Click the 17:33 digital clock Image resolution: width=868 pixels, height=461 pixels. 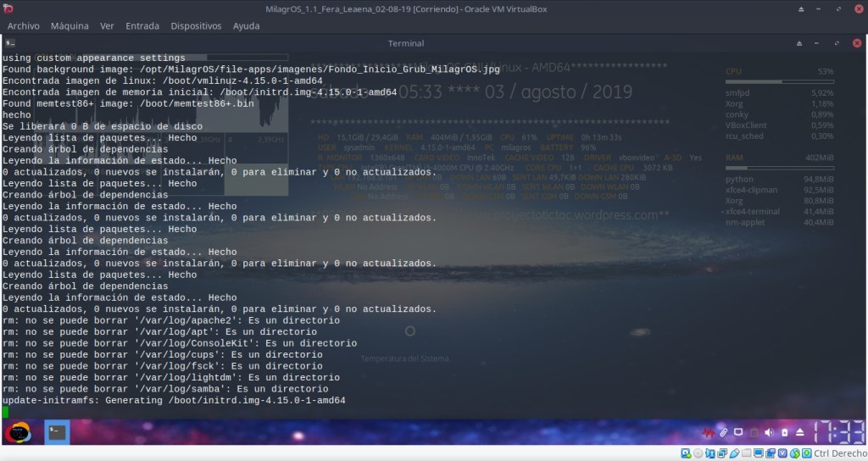click(x=840, y=432)
